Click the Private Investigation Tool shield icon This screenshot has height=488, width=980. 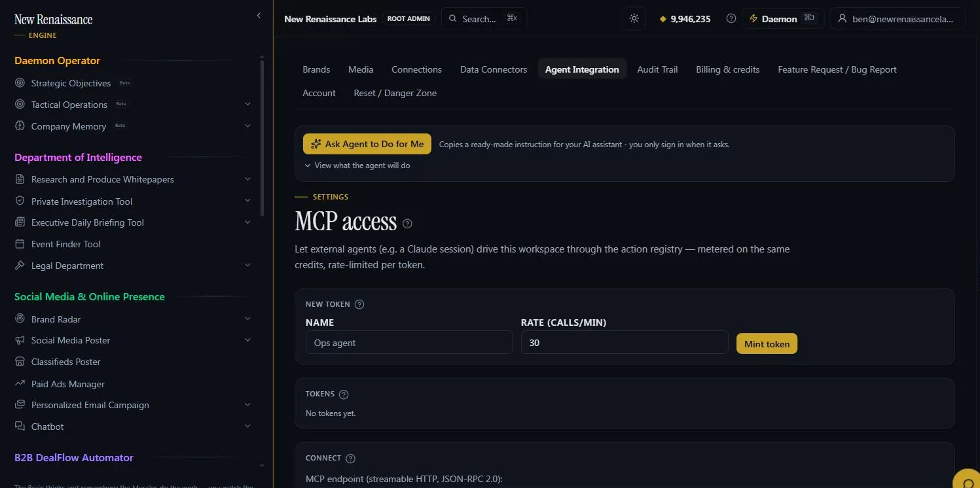(x=20, y=201)
